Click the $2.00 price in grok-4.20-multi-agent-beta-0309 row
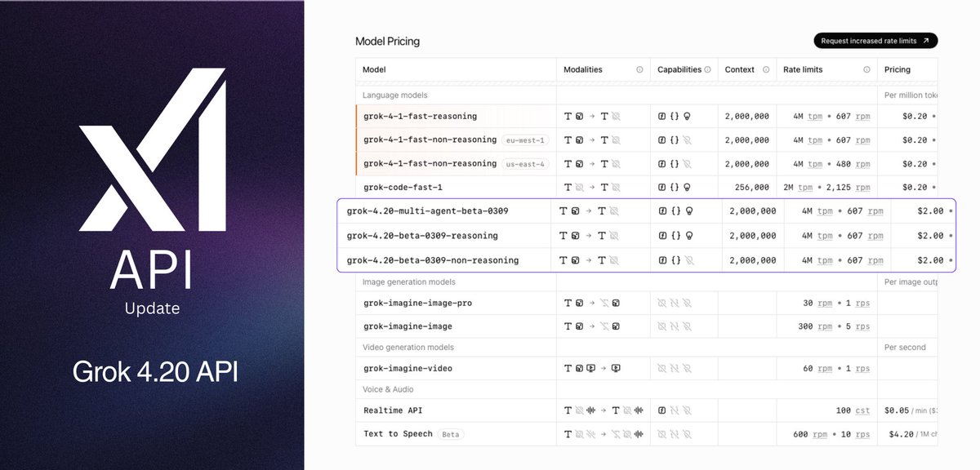Viewport: 980px width, 470px height. pyautogui.click(x=929, y=211)
